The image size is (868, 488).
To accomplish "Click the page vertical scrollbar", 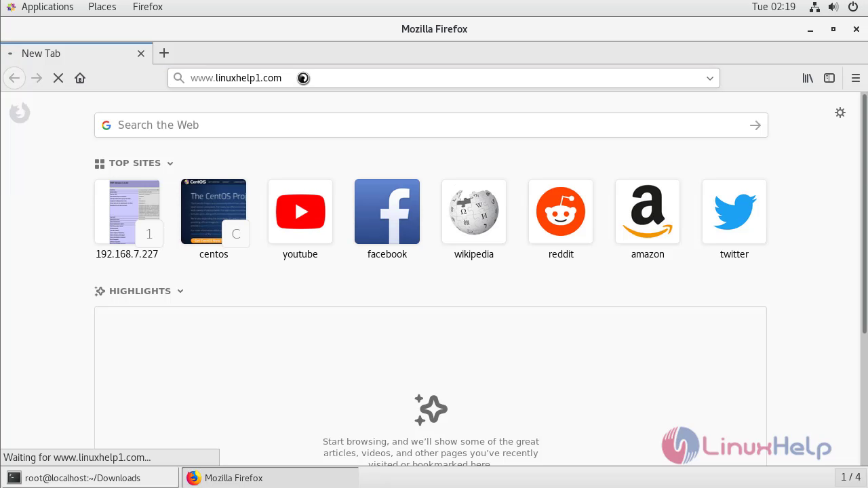I will click(864, 213).
